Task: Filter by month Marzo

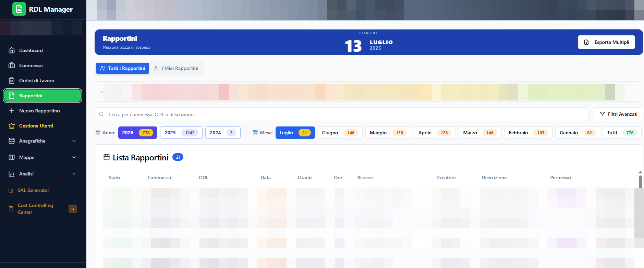Action: point(480,133)
